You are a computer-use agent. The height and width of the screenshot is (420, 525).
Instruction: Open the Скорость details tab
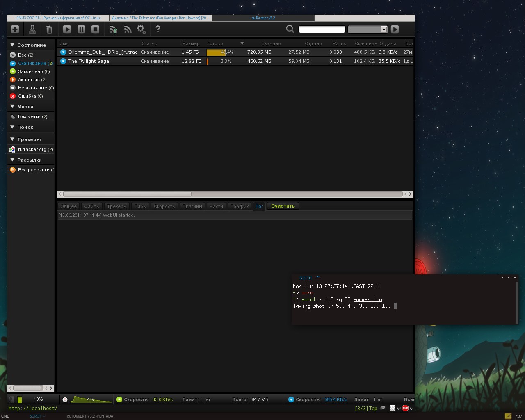(x=164, y=206)
